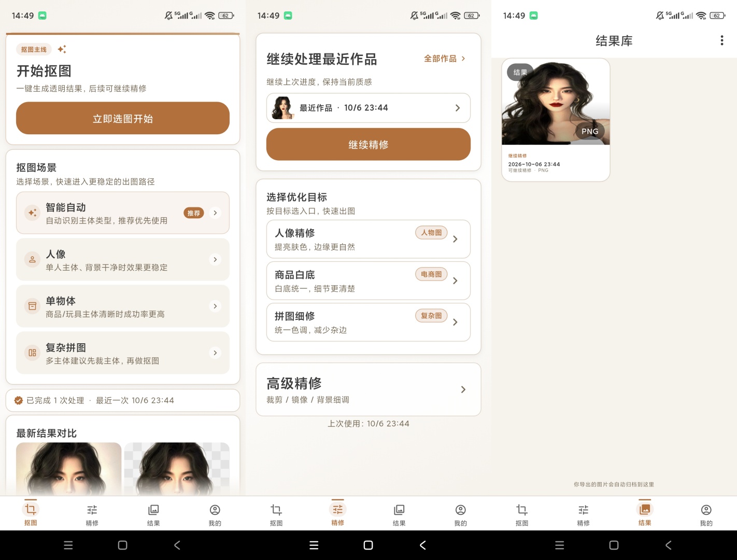
Task: Open the 人像精修 row chevron
Action: [455, 239]
